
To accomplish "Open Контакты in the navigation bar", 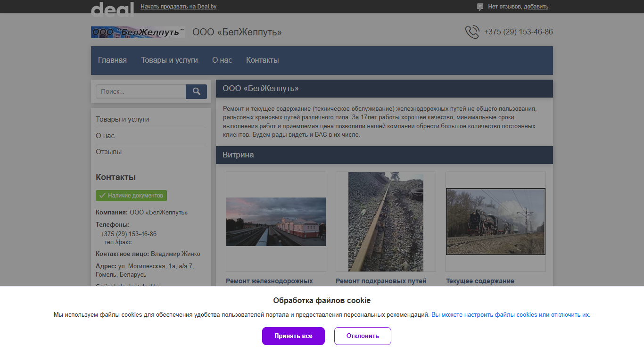I will pyautogui.click(x=263, y=60).
